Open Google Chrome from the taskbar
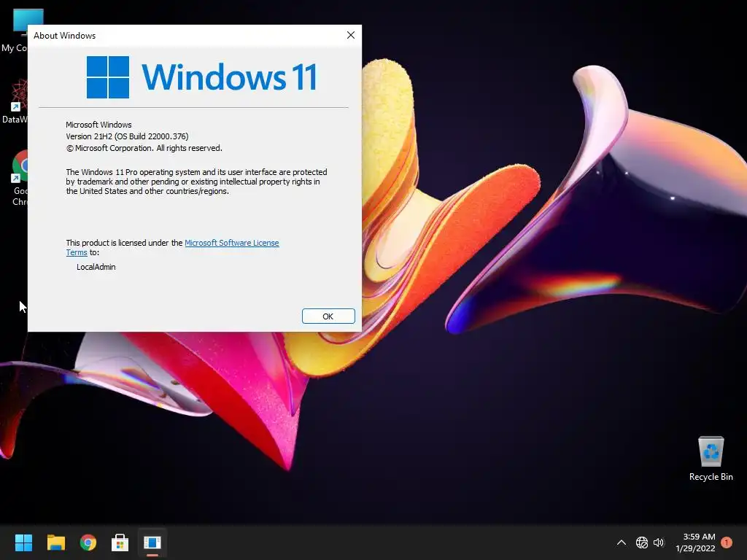Screen dimensions: 747x560 pos(88,542)
